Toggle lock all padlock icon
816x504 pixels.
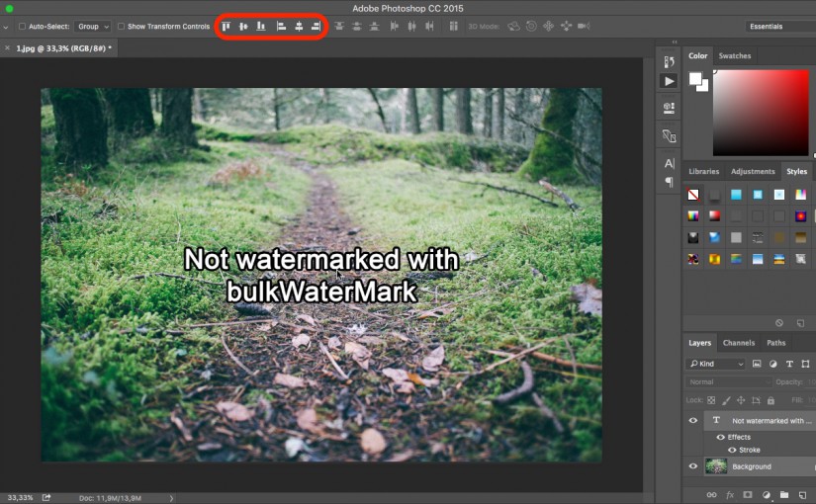coord(771,400)
